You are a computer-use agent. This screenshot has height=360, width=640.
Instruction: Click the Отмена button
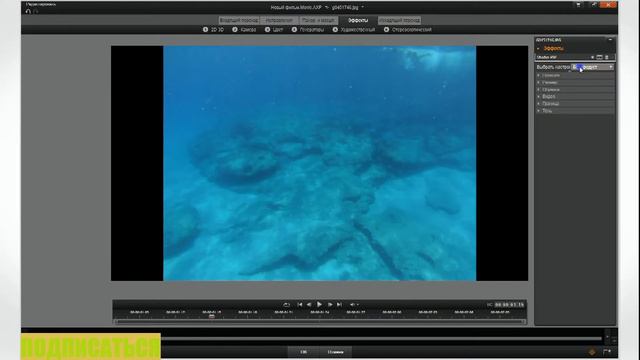point(336,352)
